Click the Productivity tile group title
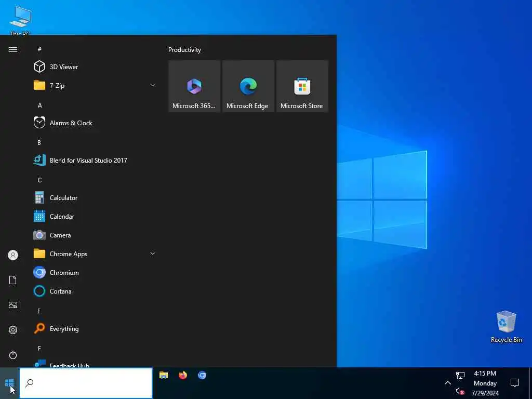The image size is (532, 399). pyautogui.click(x=184, y=50)
